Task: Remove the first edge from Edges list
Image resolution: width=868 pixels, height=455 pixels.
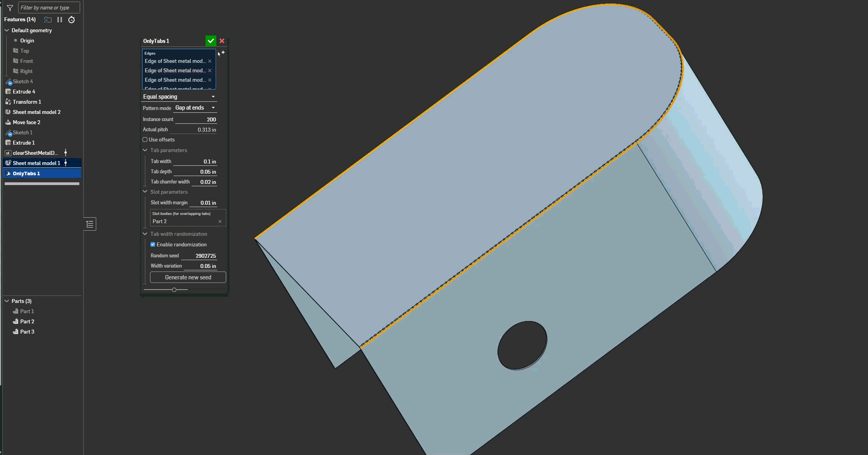Action: click(210, 61)
